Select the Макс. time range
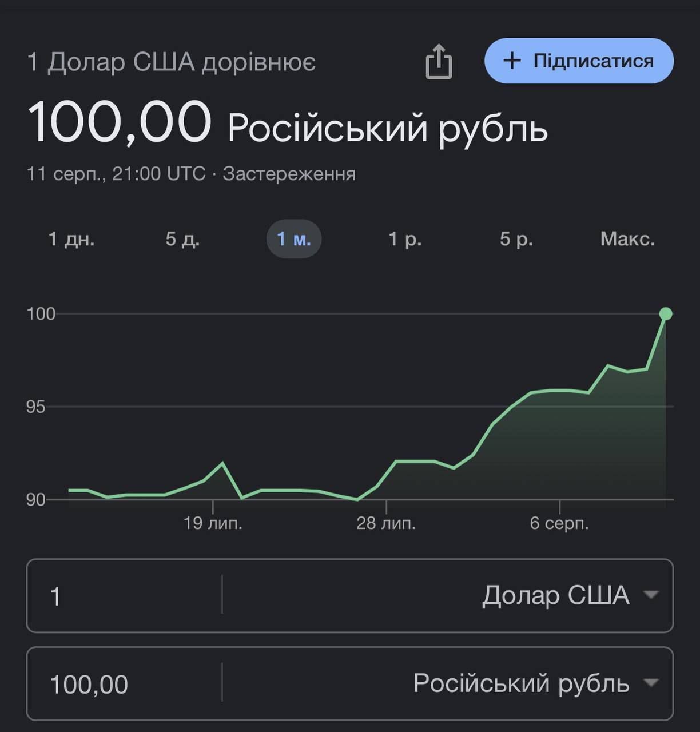The width and height of the screenshot is (700, 732). 627,238
